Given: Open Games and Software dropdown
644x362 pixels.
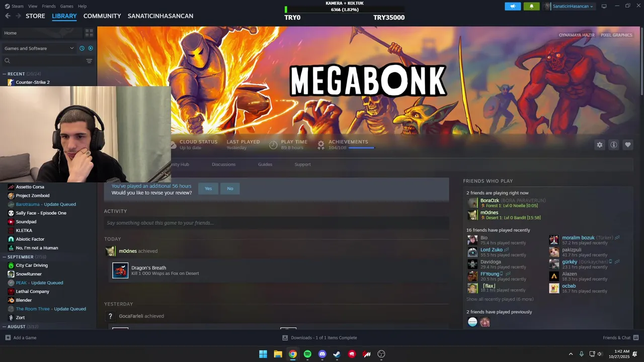Looking at the screenshot, I should 39,48.
